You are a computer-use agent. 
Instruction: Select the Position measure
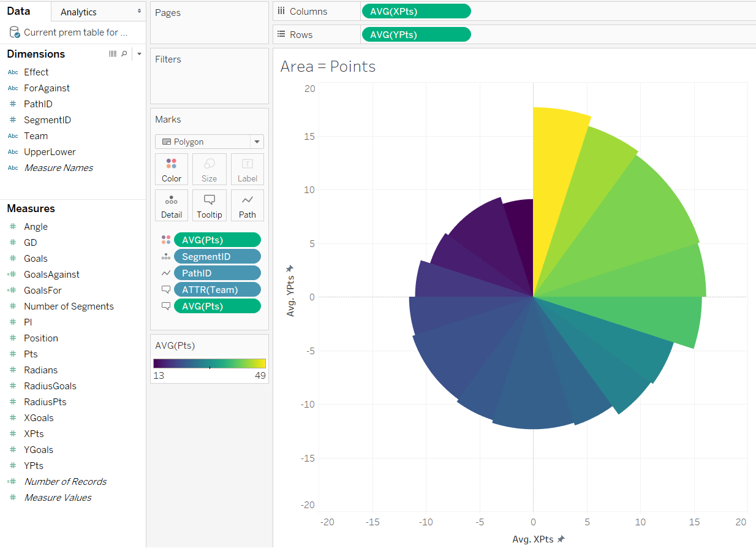pyautogui.click(x=41, y=338)
